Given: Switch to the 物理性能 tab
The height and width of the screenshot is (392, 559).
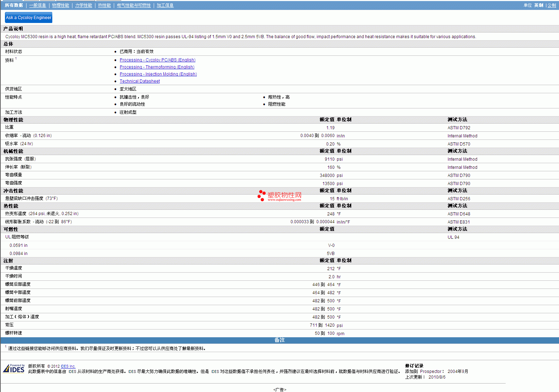Looking at the screenshot, I should pos(60,5).
